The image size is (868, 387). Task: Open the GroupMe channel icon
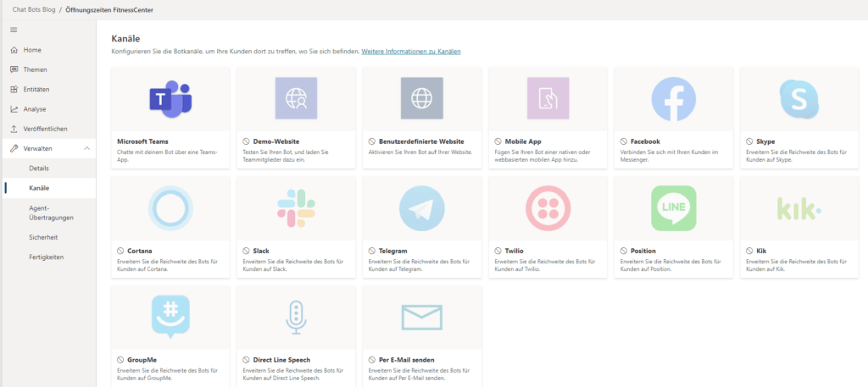tap(170, 317)
